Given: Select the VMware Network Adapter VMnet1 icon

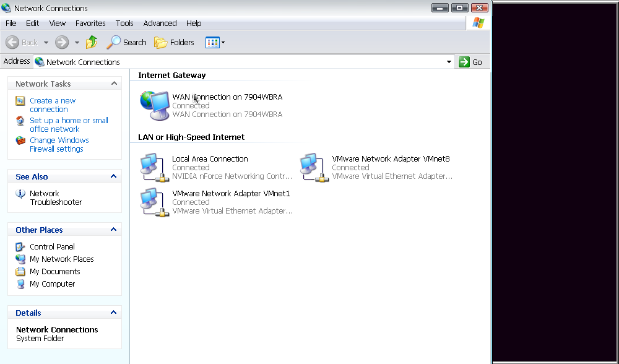Looking at the screenshot, I should pyautogui.click(x=154, y=202).
